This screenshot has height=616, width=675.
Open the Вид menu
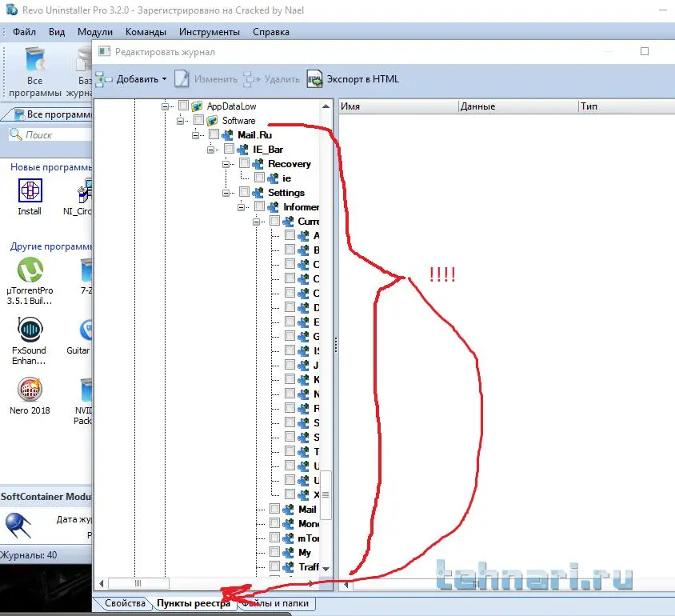coord(57,32)
